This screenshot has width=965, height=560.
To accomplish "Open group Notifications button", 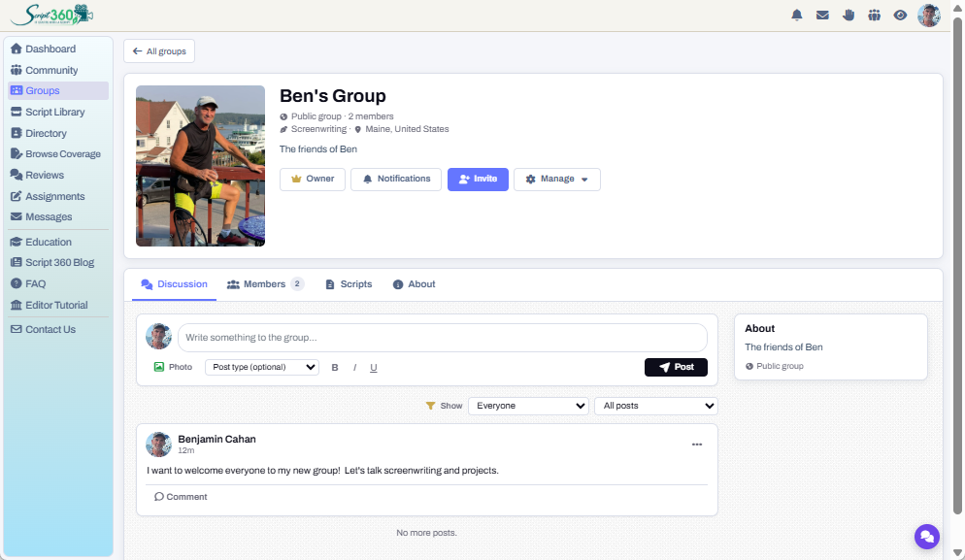I will point(396,180).
